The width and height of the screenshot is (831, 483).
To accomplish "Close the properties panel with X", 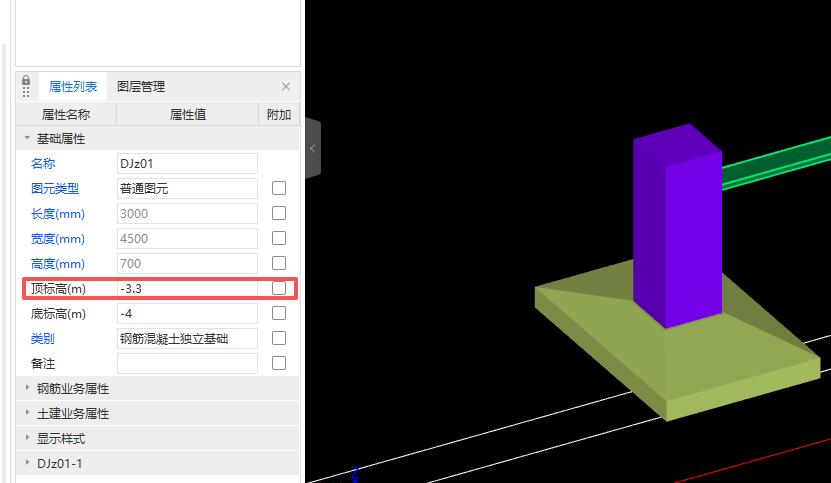I will [x=286, y=86].
